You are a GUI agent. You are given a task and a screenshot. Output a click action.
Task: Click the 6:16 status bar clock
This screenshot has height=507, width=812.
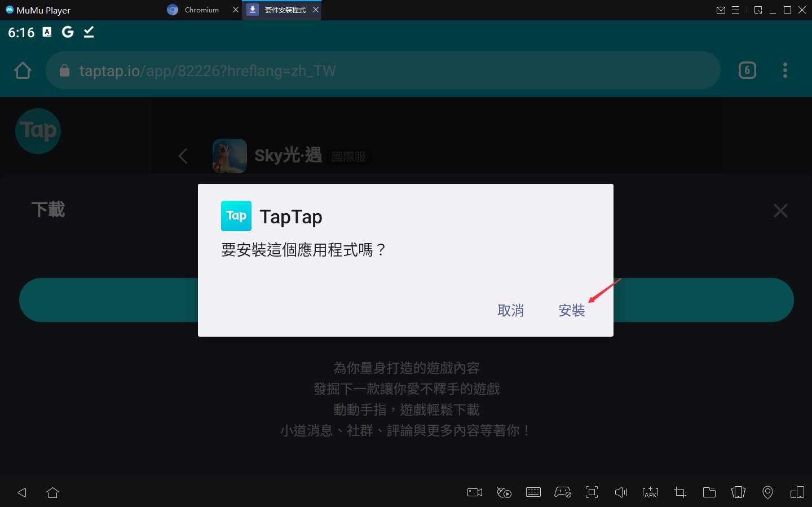click(x=21, y=33)
